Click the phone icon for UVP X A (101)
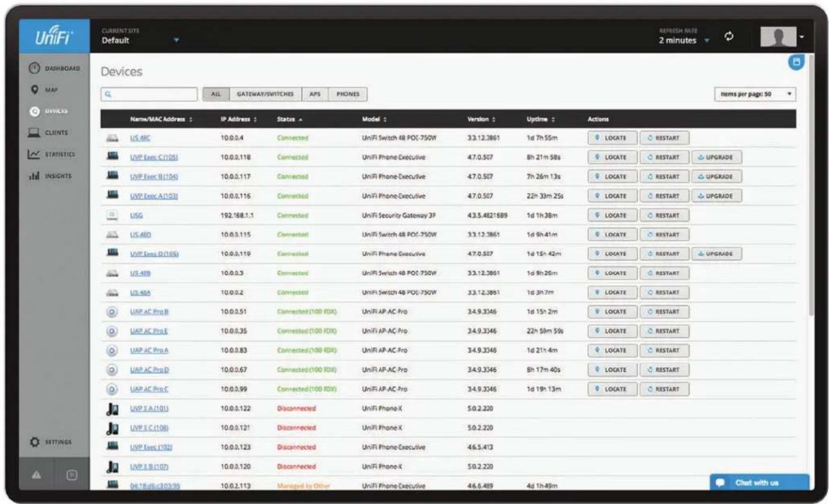The height and width of the screenshot is (504, 829). click(112, 409)
